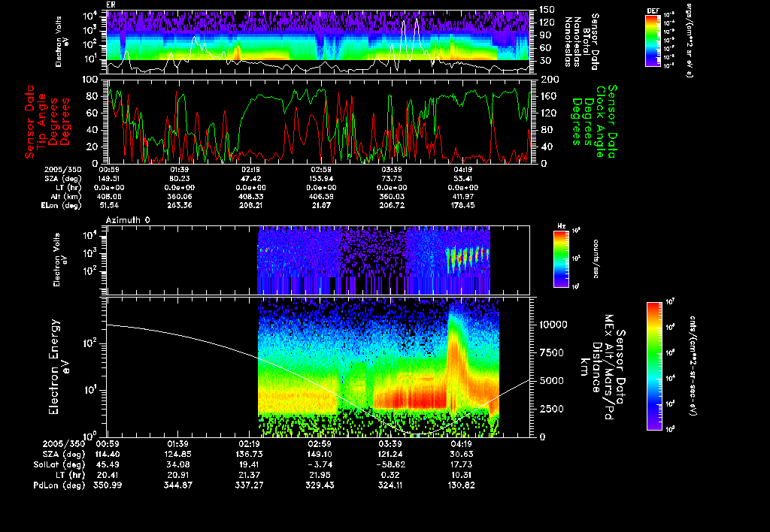The height and width of the screenshot is (532, 770).
Task: Select SZA value 136.73
Action: coord(249,455)
